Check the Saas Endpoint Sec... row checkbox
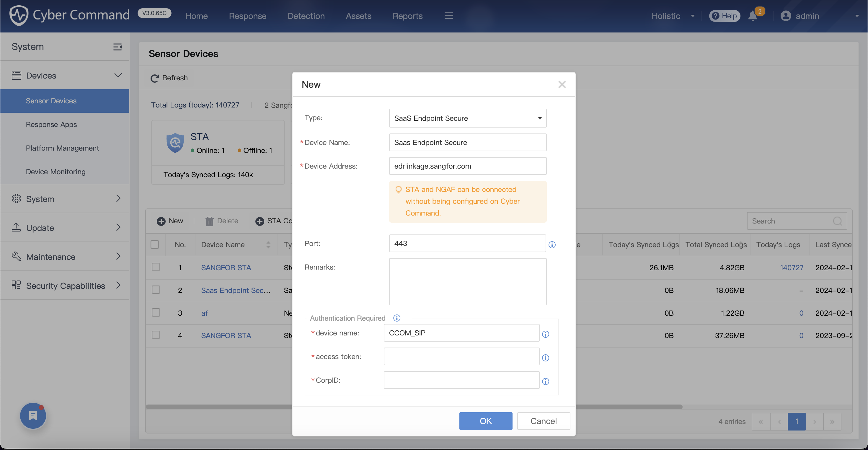Screen dimensions: 868x450 pos(156,290)
